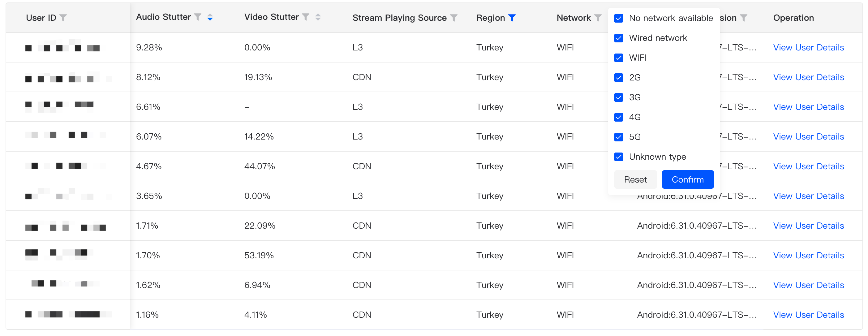
Task: Click the 44.07% Video Stutter cell
Action: click(x=260, y=166)
